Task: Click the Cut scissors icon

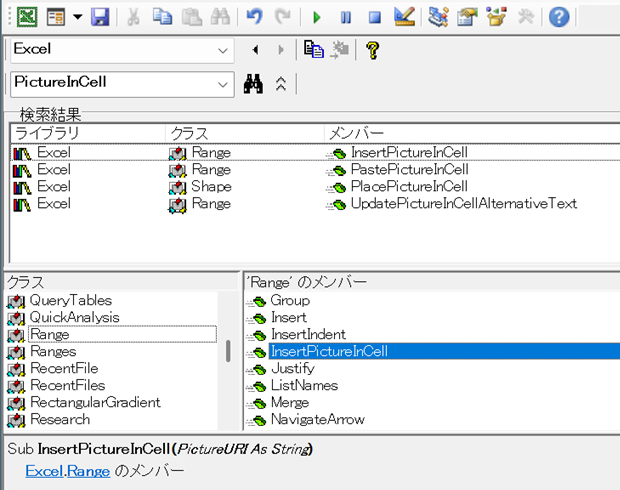Action: 133,17
